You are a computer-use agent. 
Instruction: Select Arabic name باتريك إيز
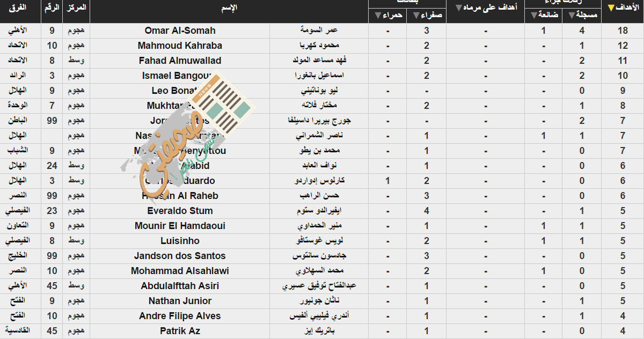pos(319,331)
